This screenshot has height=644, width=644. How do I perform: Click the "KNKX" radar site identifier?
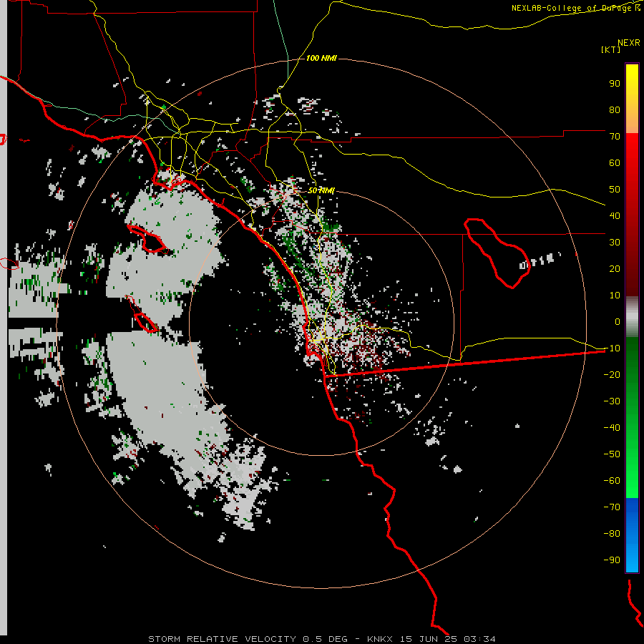point(380,639)
